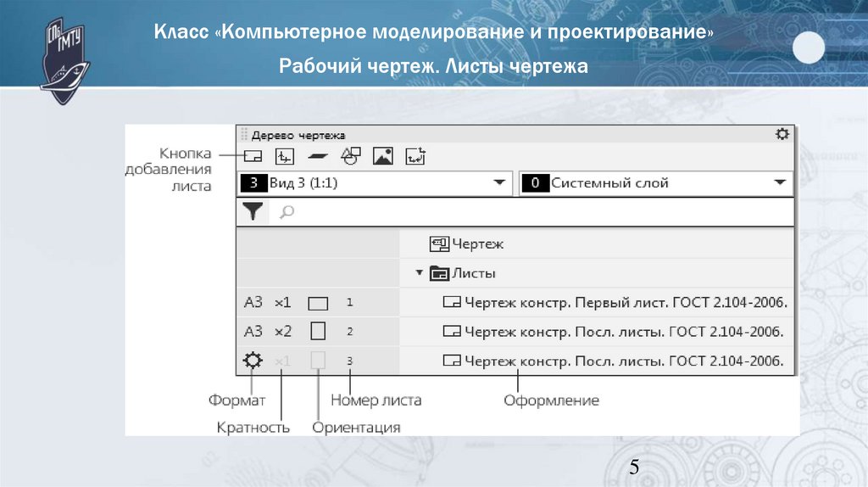Screen dimensions: 868x487
Task: Click the filter funnel icon
Action: click(x=253, y=211)
